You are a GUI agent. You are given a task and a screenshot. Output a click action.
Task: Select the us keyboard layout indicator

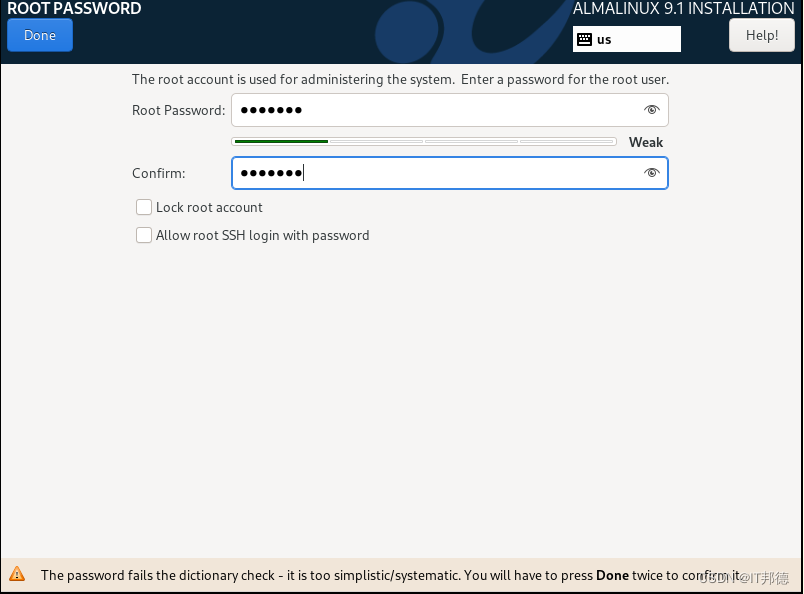[x=627, y=39]
